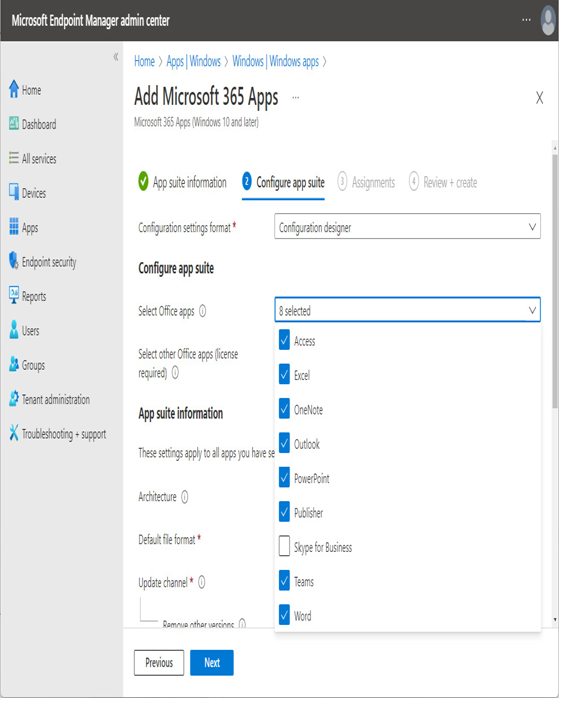The width and height of the screenshot is (562, 701).
Task: Go to the Assignments step
Action: click(x=368, y=182)
